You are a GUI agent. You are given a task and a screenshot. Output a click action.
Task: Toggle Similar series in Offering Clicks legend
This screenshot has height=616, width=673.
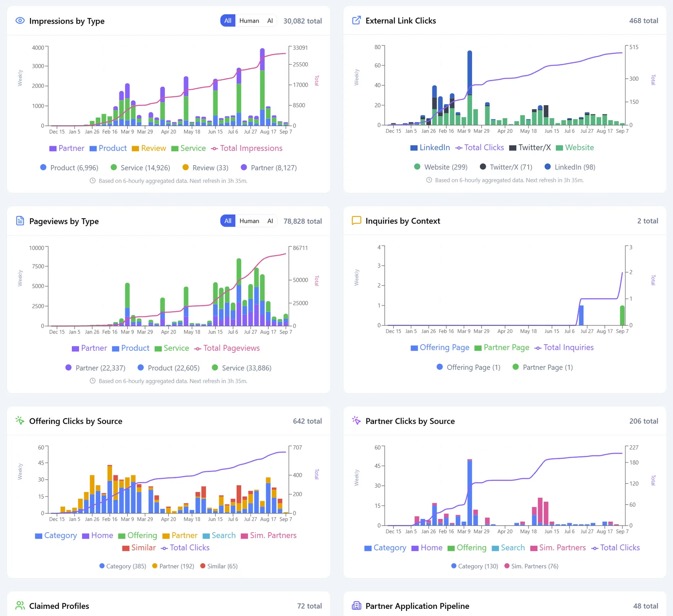[x=139, y=547]
